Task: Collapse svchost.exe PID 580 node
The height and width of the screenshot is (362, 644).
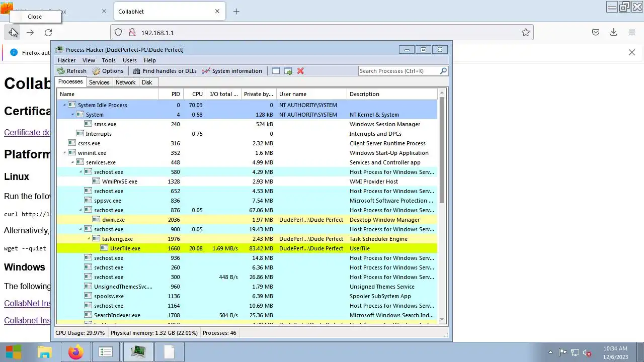Action: point(80,172)
